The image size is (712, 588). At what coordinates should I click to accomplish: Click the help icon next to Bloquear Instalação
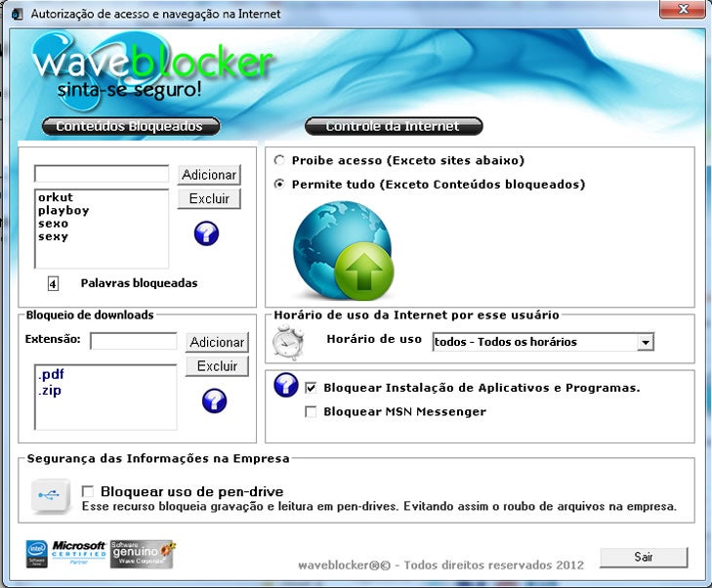pos(286,385)
